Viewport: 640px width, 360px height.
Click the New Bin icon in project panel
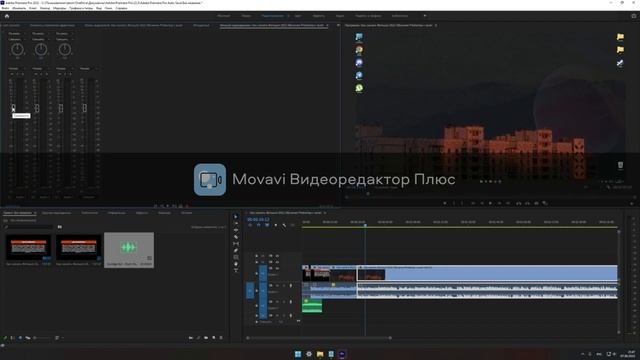pyautogui.click(x=206, y=338)
